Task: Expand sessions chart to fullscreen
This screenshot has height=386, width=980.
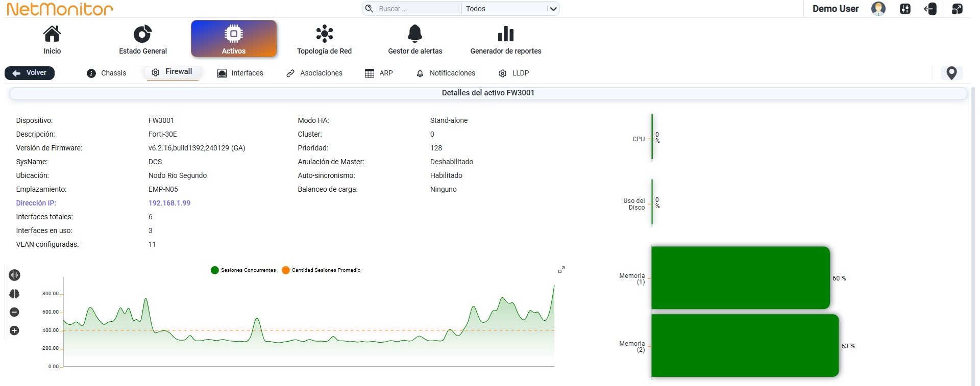Action: pos(561,270)
